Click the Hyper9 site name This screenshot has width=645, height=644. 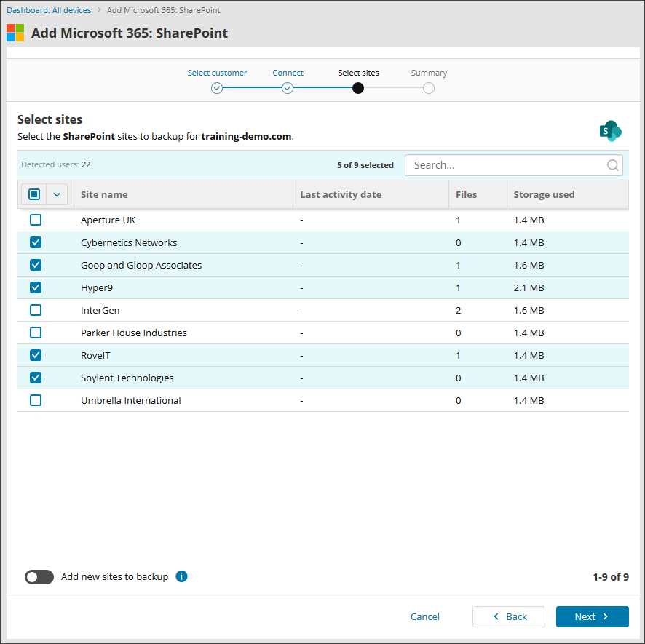(x=97, y=288)
